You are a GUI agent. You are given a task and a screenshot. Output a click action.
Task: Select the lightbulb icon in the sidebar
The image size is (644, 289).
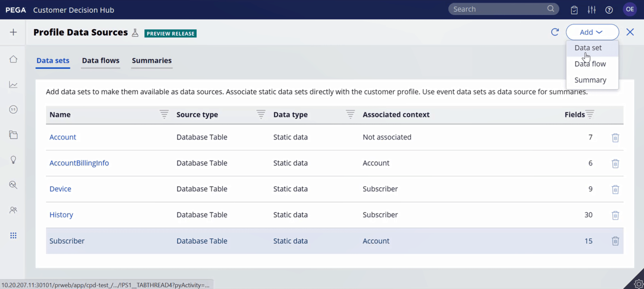pos(13,159)
